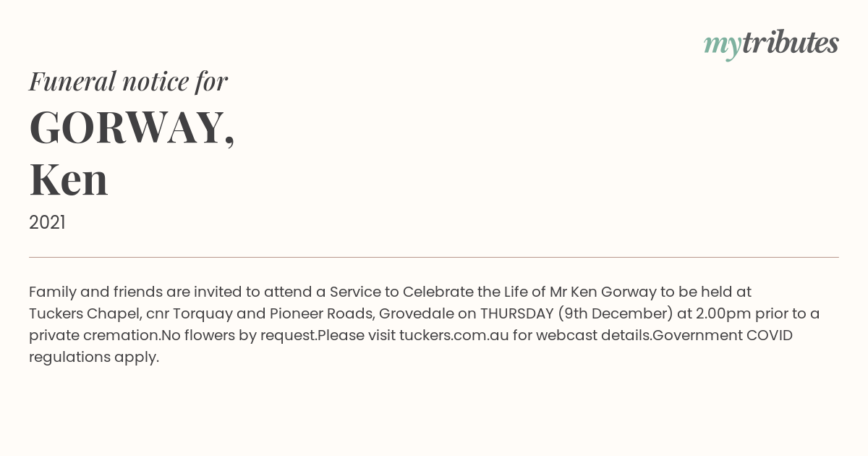
Task: Click the first name Ken
Action: click(x=69, y=180)
